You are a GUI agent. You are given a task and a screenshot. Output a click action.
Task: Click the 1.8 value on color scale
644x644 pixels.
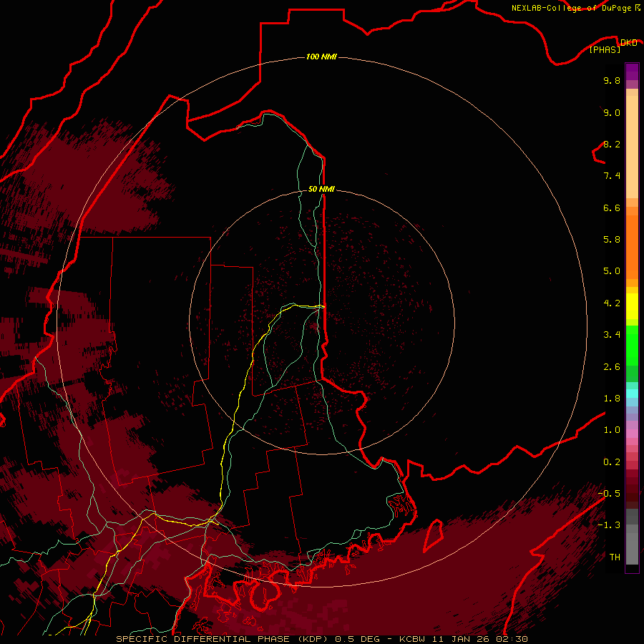[x=612, y=399]
